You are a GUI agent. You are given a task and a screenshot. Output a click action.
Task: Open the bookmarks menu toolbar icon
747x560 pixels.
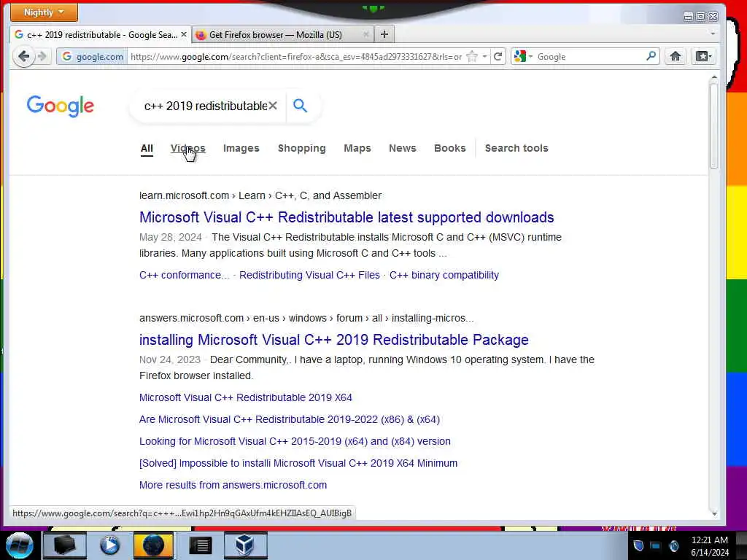pos(703,57)
